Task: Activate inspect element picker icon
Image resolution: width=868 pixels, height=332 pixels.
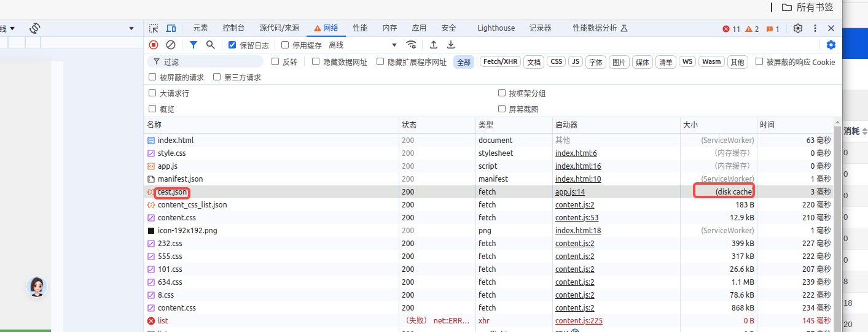Action: tap(154, 28)
